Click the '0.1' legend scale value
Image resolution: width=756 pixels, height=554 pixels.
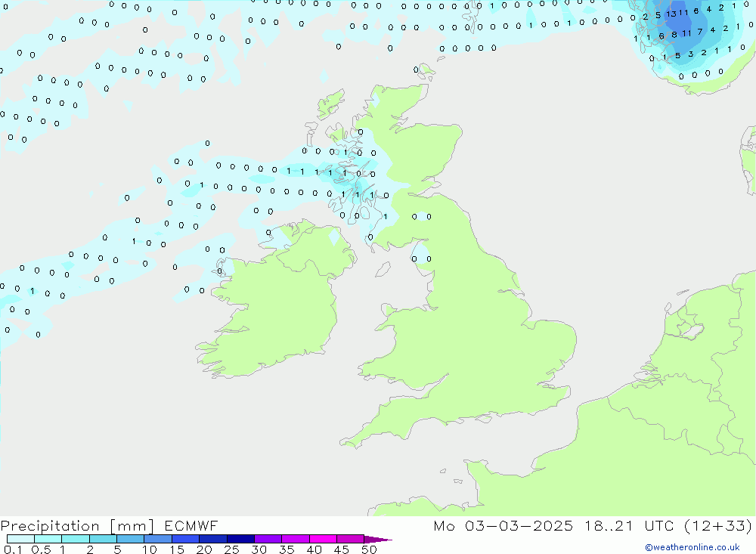[13, 549]
